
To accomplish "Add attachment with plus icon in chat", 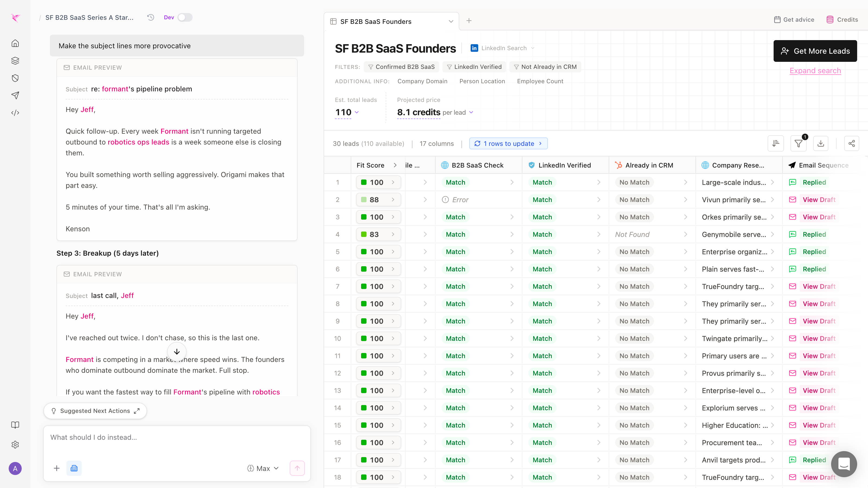I will pyautogui.click(x=57, y=468).
